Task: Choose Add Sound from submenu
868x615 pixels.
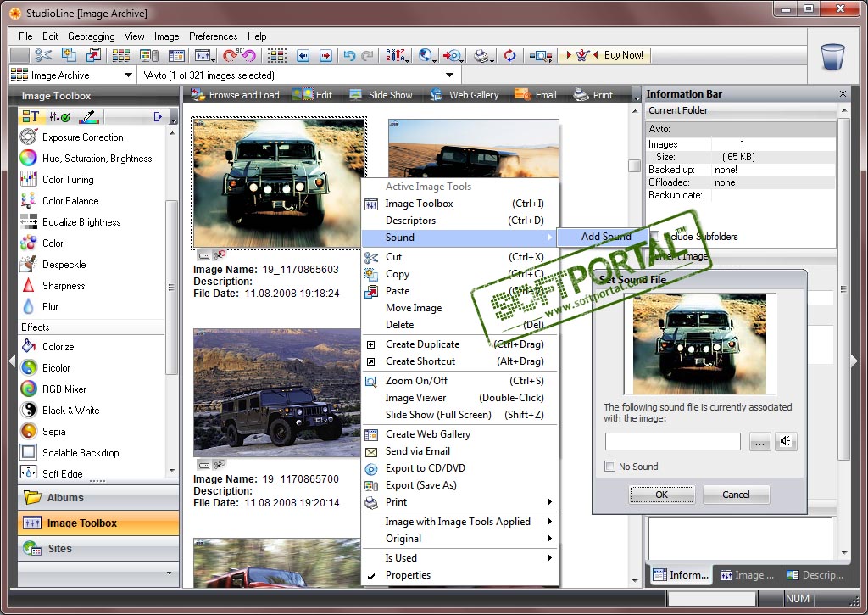Action: [x=605, y=237]
